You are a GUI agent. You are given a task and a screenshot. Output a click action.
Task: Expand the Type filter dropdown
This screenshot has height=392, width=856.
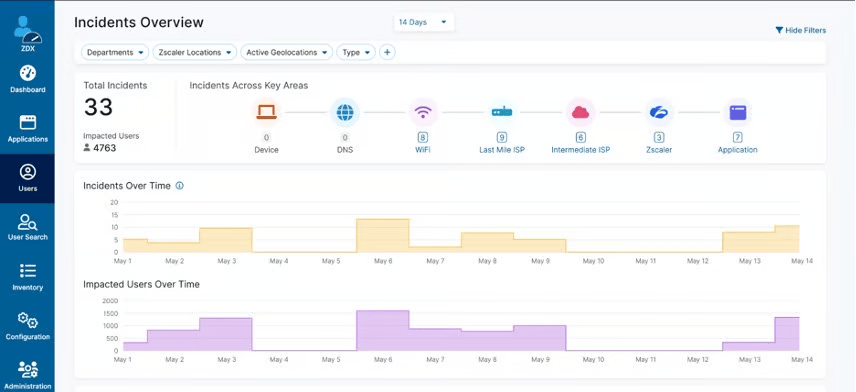pyautogui.click(x=356, y=52)
